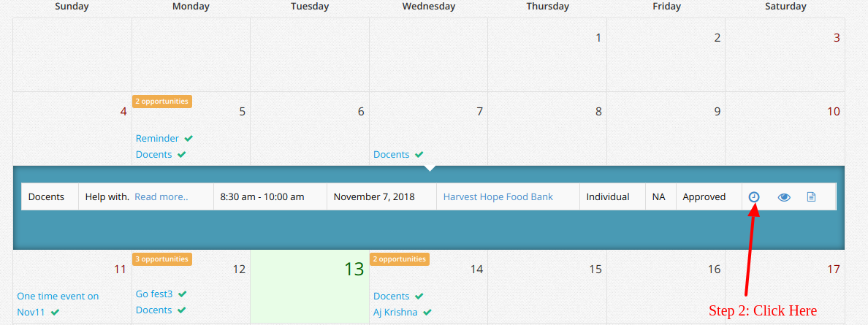Click checkmark next to Nov11 event
The height and width of the screenshot is (325, 868).
tap(55, 313)
